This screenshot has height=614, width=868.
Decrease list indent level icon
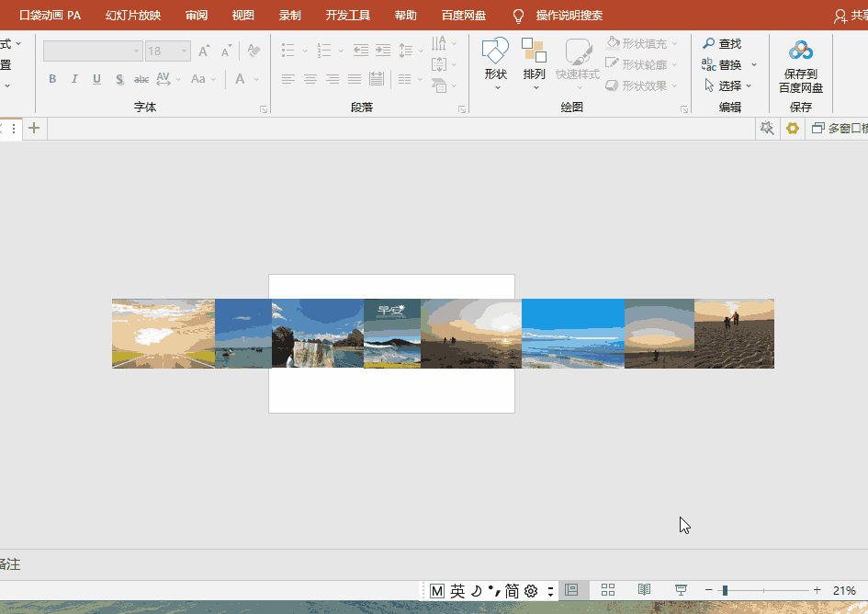click(360, 51)
